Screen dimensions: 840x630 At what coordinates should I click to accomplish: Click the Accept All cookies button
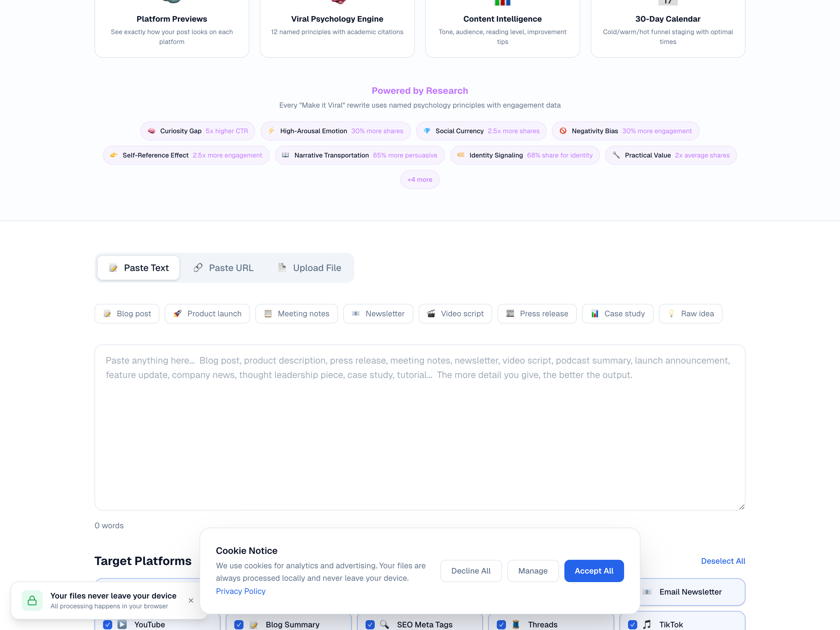pos(594,571)
